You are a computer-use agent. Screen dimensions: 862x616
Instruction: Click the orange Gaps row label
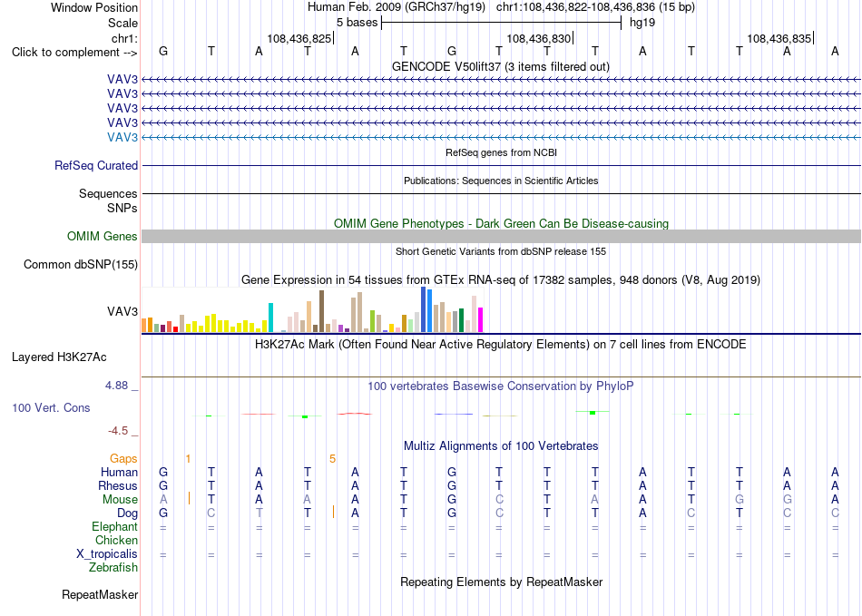(123, 459)
